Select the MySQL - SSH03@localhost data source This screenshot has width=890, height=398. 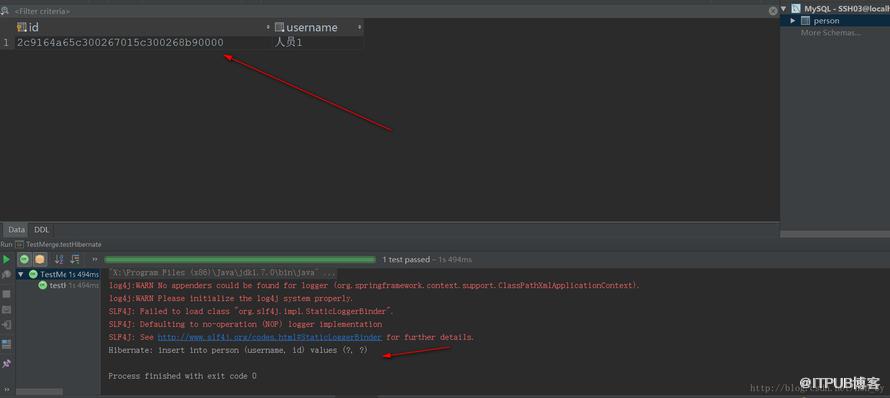(847, 9)
